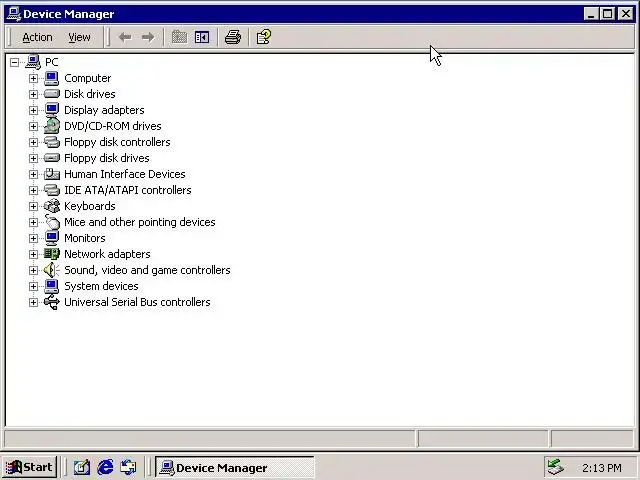Expand the Display adapters category
The height and width of the screenshot is (480, 640).
click(x=33, y=110)
